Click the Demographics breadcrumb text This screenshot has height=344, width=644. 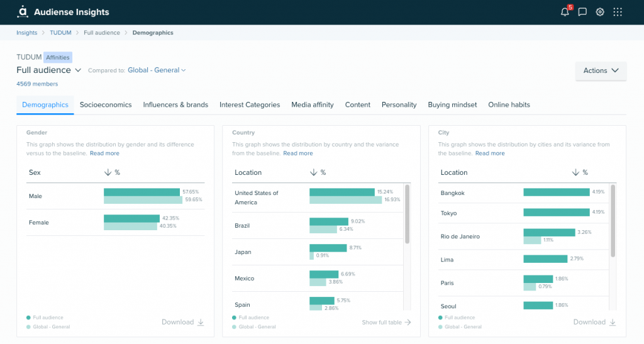(153, 33)
